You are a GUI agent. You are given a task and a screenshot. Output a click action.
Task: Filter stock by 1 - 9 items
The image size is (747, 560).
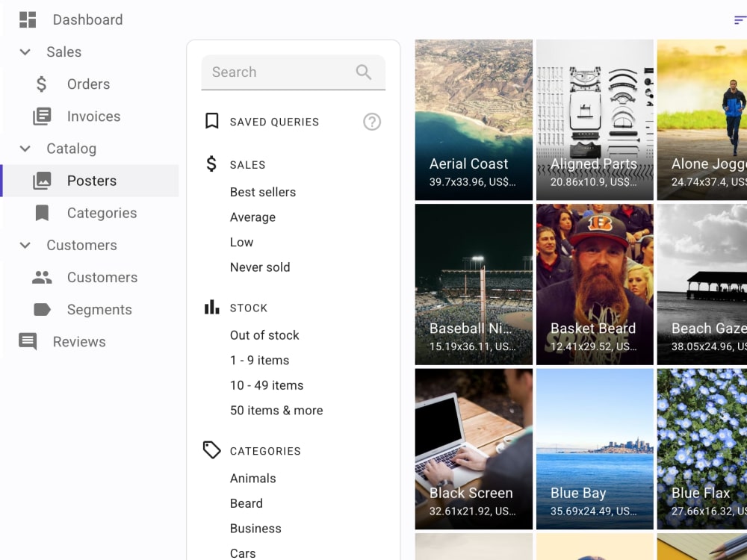260,361
